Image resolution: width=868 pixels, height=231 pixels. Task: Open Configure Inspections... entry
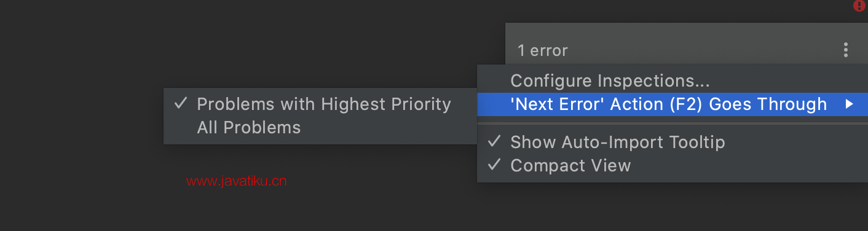pyautogui.click(x=673, y=80)
